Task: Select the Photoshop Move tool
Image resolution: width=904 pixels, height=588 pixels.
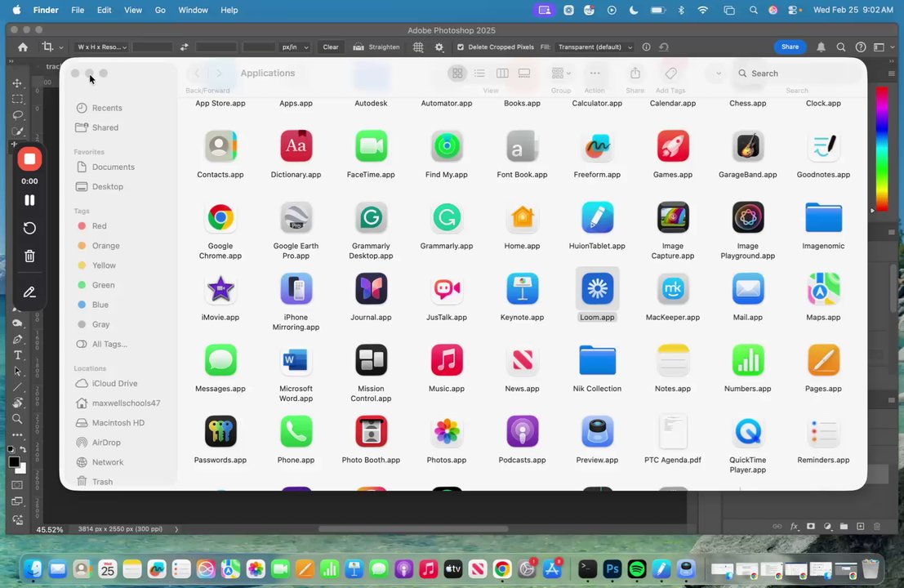Action: [18, 83]
